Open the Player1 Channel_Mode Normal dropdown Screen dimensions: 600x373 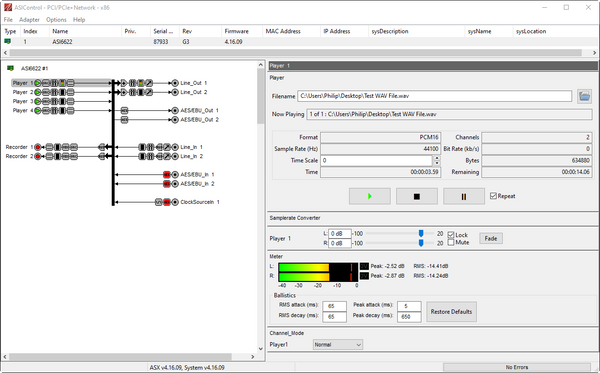pos(338,345)
